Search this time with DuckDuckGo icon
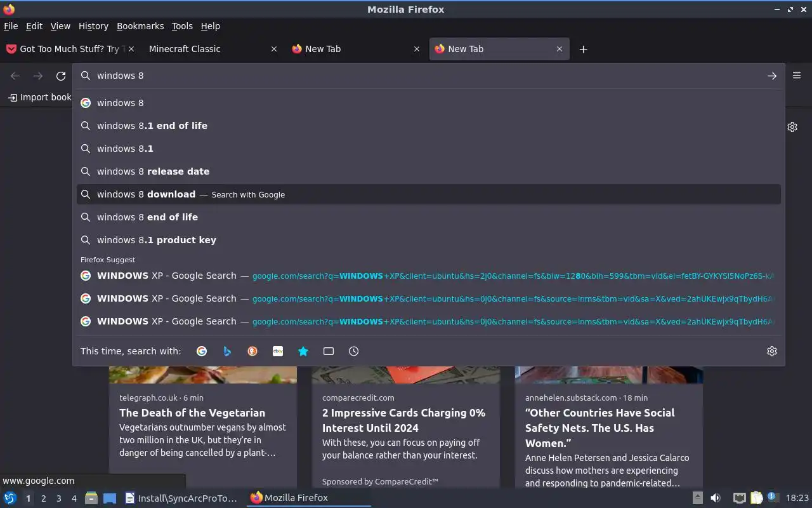812x508 pixels. point(252,351)
